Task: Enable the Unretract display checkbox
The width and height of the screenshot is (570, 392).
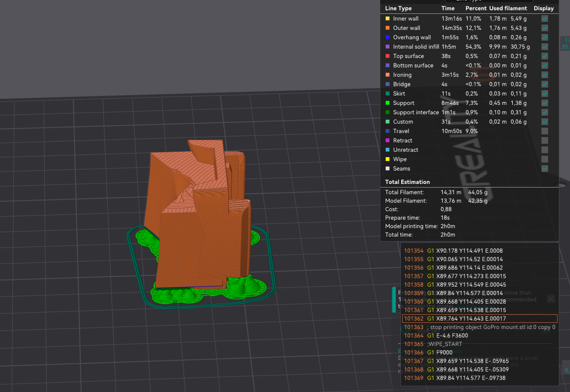Action: 544,150
